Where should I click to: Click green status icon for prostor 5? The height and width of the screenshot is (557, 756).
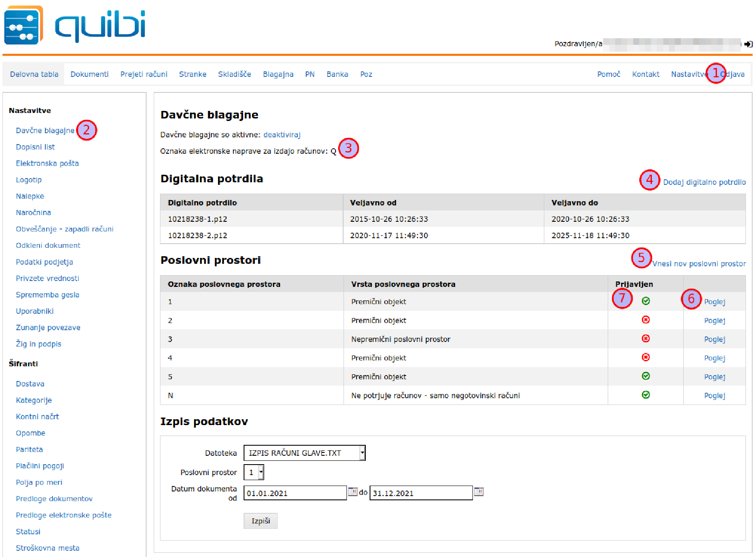click(x=646, y=376)
